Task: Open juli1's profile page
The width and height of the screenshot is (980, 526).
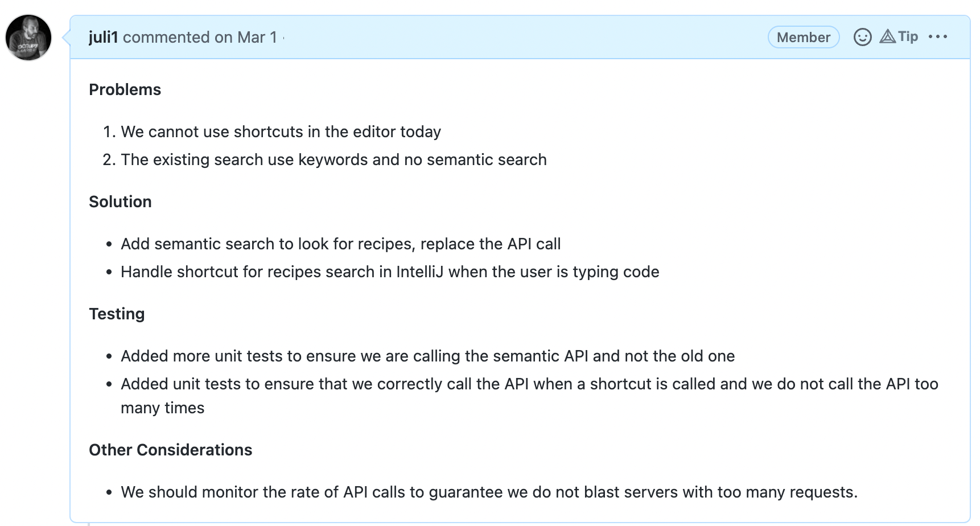Action: pyautogui.click(x=104, y=36)
